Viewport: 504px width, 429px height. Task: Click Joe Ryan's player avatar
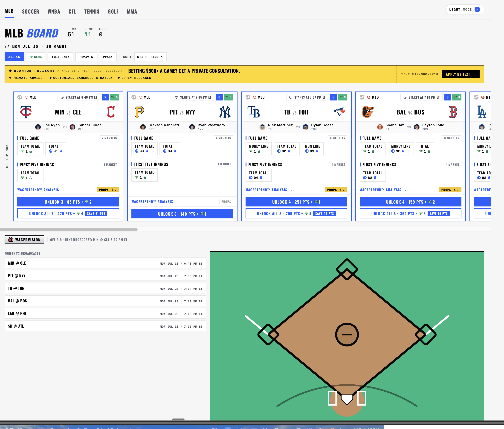38,127
